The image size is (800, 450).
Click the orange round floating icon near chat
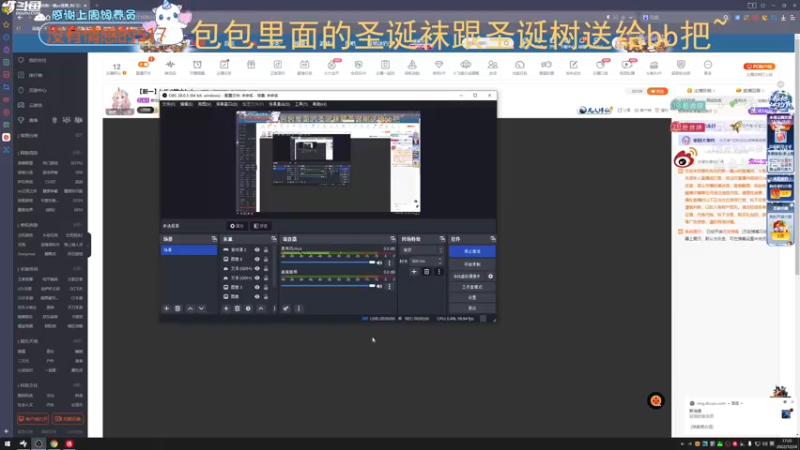[x=656, y=401]
